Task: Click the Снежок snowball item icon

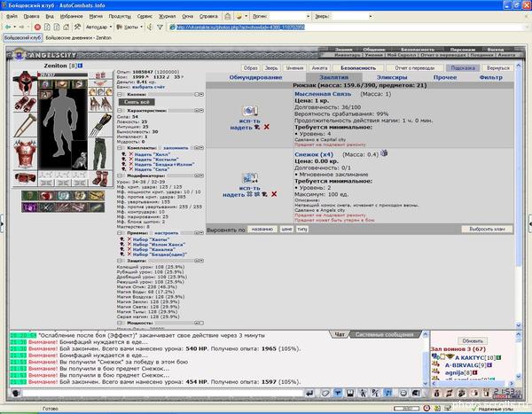Action: (250, 178)
